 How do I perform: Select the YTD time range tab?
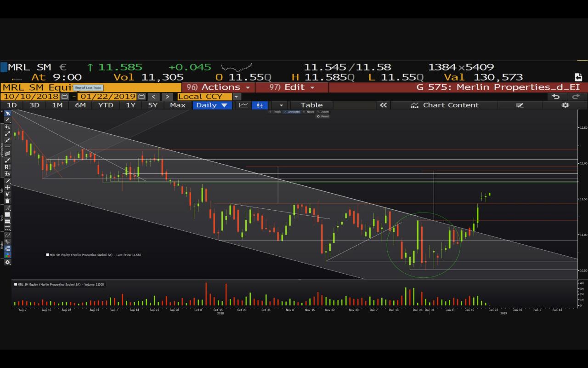click(x=106, y=105)
